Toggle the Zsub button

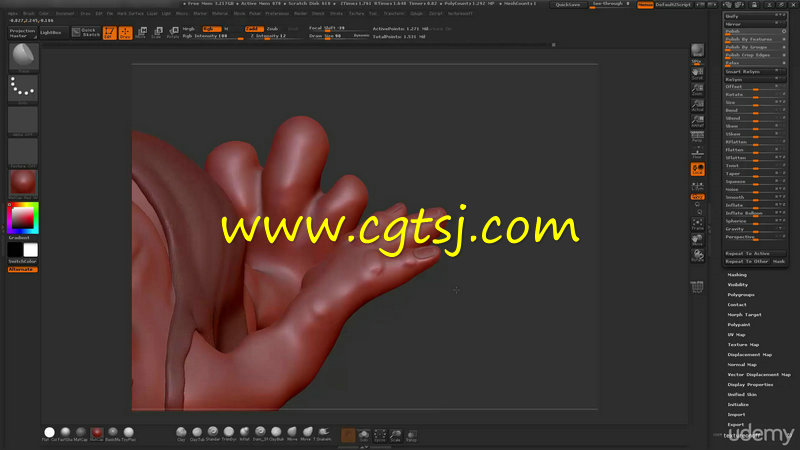(272, 29)
